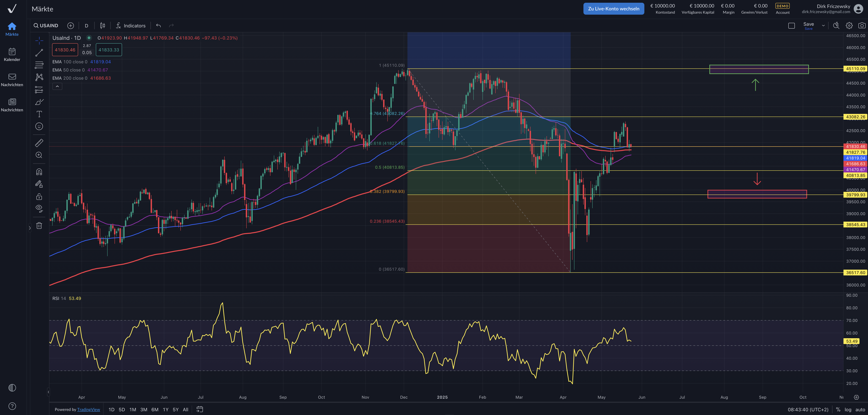
Task: Open the D interval dropdown
Action: [86, 25]
